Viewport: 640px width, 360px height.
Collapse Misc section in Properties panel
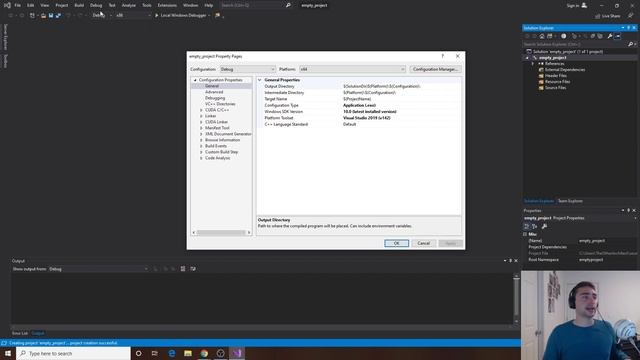pos(525,234)
